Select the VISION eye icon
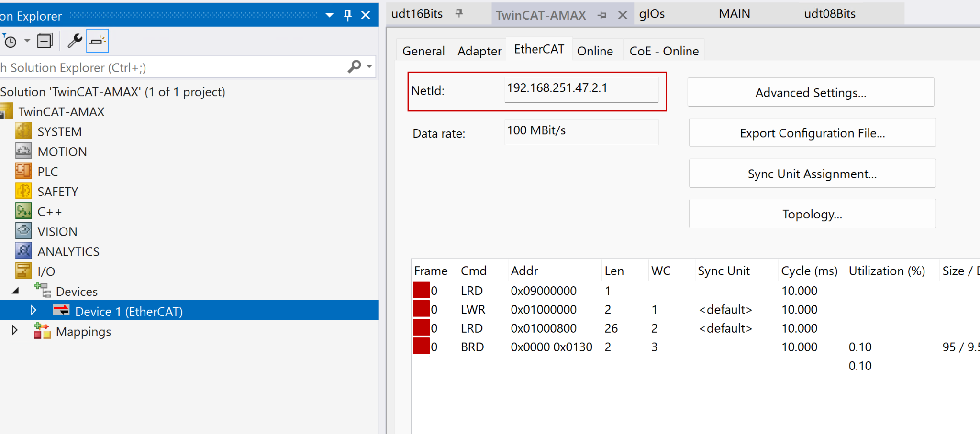980x434 pixels. (23, 231)
